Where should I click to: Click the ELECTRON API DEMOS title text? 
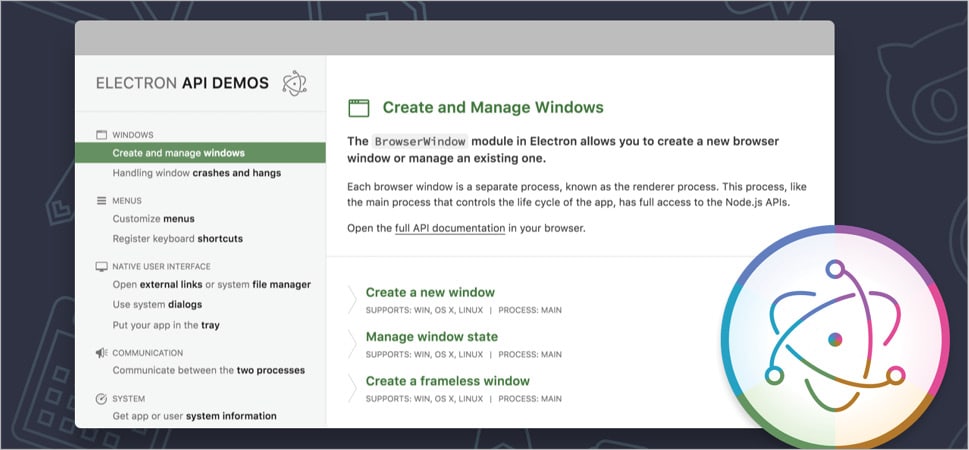coord(182,83)
